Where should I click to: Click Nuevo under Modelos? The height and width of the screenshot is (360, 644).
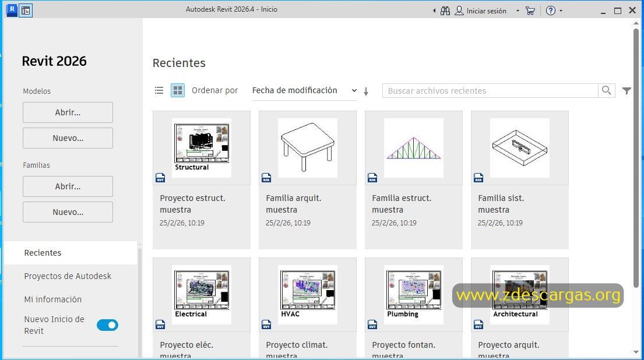click(x=68, y=138)
